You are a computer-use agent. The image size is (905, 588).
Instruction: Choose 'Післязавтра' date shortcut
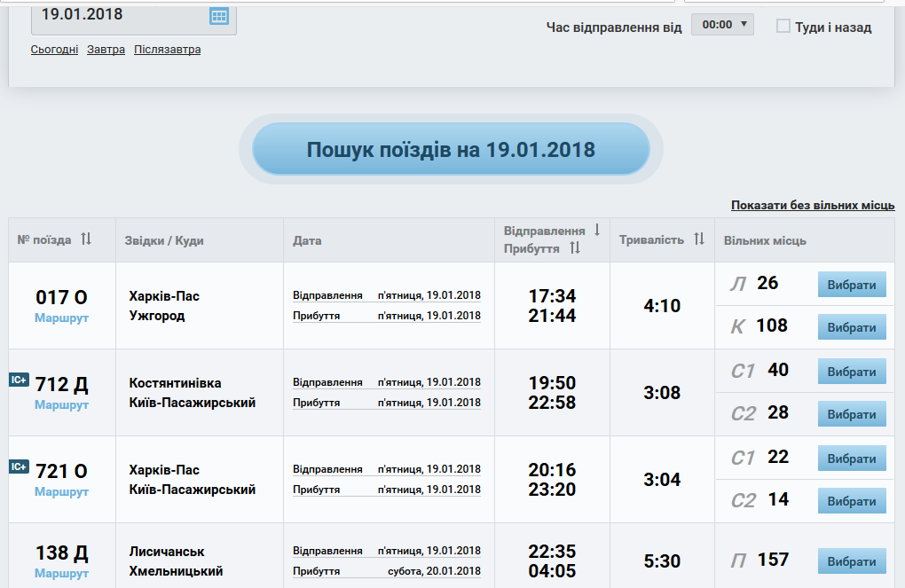pyautogui.click(x=167, y=50)
